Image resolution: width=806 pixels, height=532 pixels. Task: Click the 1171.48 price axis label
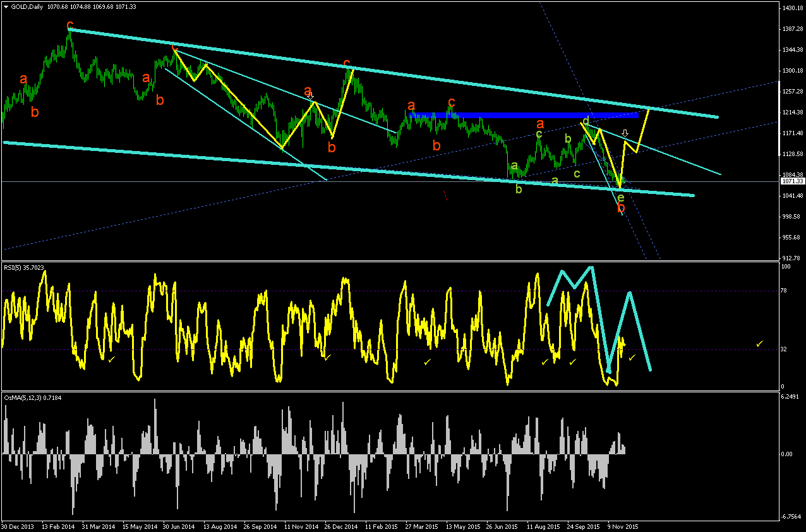[792, 133]
